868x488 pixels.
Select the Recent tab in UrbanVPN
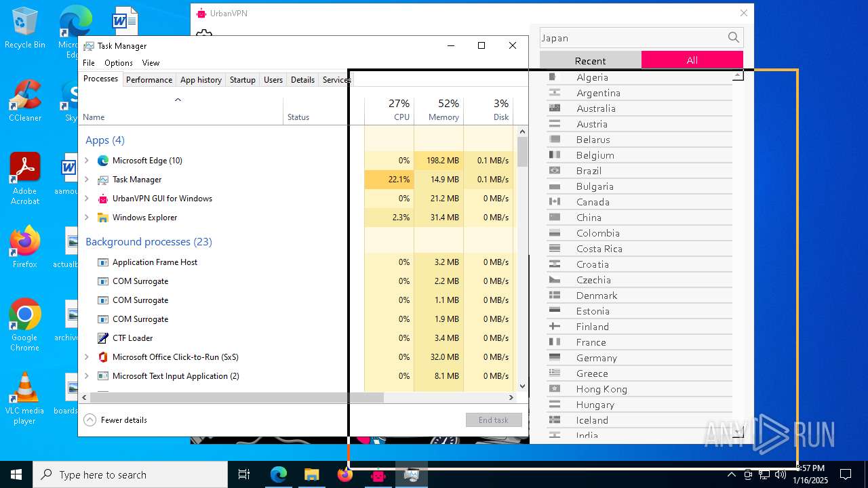[591, 60]
